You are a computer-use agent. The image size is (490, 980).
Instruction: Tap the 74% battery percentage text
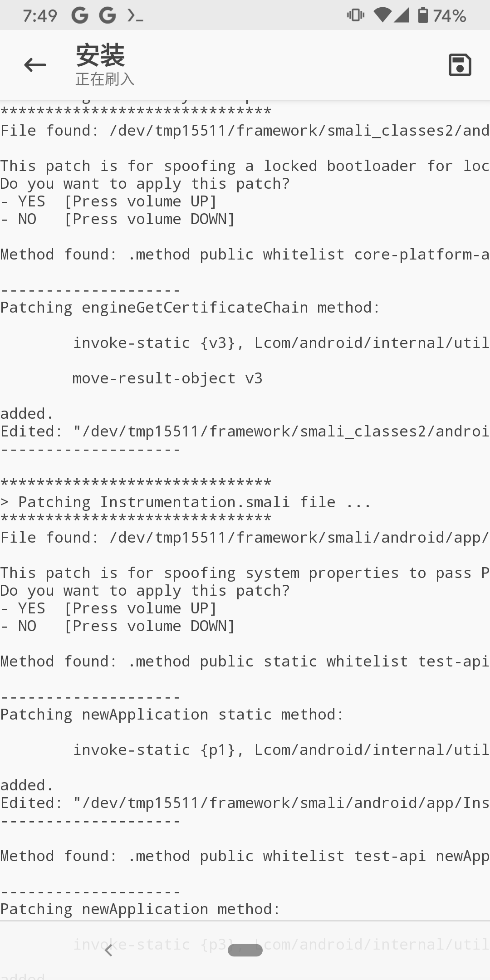[x=450, y=16]
